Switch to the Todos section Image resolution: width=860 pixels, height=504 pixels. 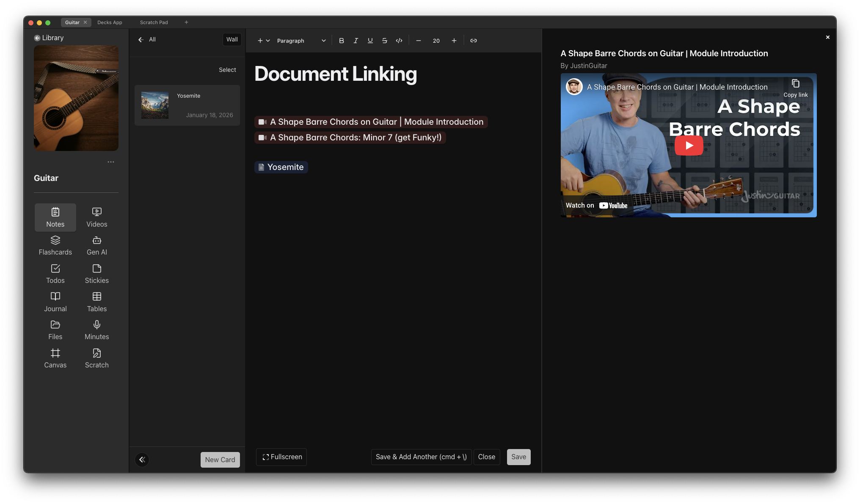pyautogui.click(x=55, y=273)
